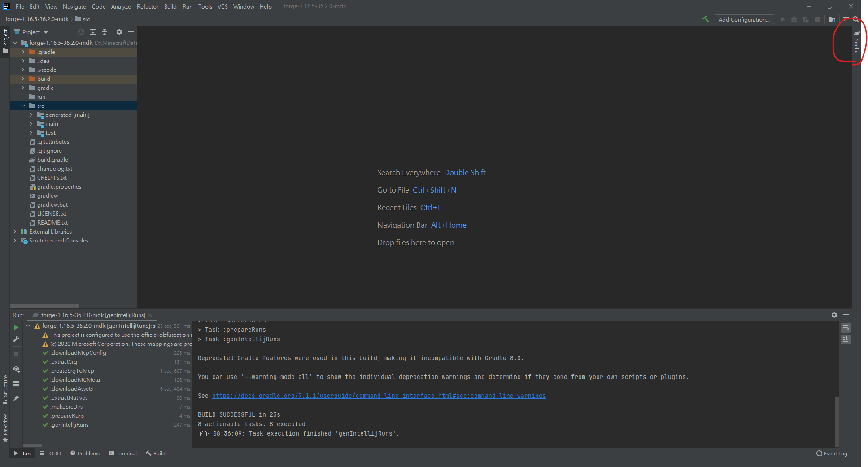Expand the .idea folder

[x=23, y=61]
